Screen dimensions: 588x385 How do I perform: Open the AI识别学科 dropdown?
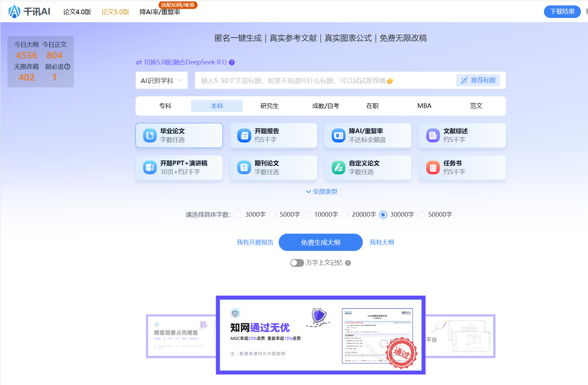point(162,81)
